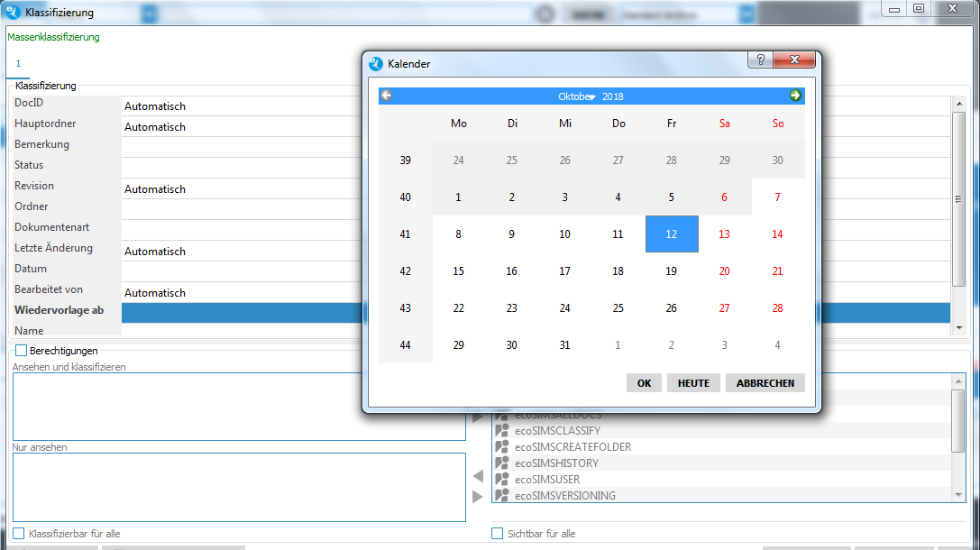This screenshot has width=980, height=550.
Task: Click left arrow beside Nur ansehen box
Action: pos(478,476)
